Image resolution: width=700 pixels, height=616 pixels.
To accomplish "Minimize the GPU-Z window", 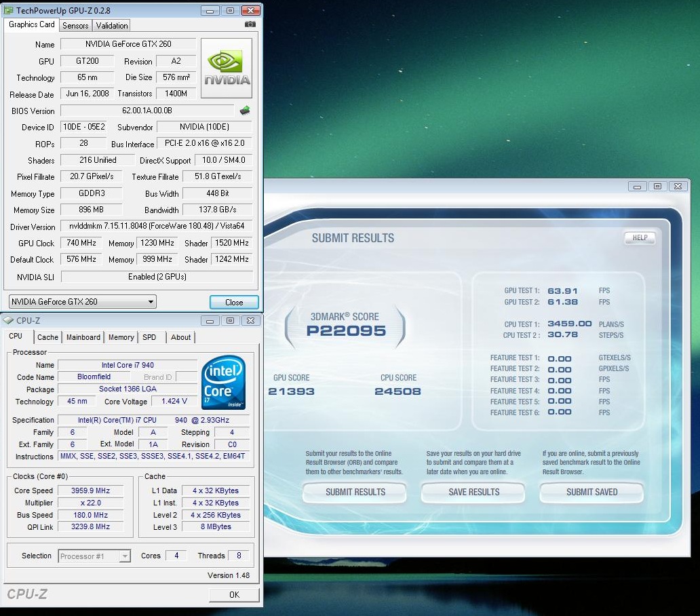I will [210, 10].
